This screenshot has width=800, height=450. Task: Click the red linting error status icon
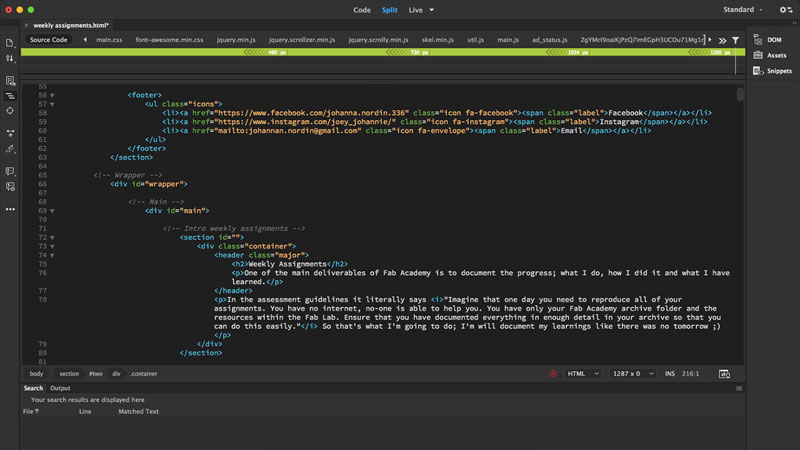(x=552, y=374)
